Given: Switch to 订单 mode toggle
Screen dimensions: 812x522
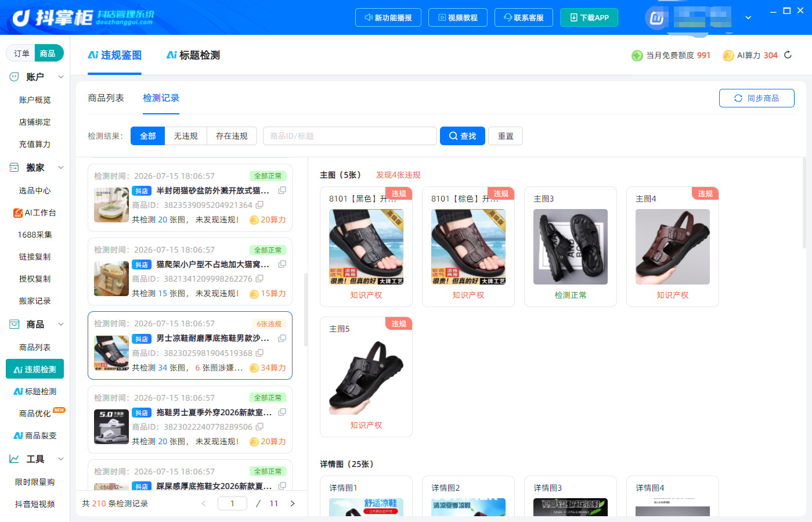Looking at the screenshot, I should click(21, 53).
